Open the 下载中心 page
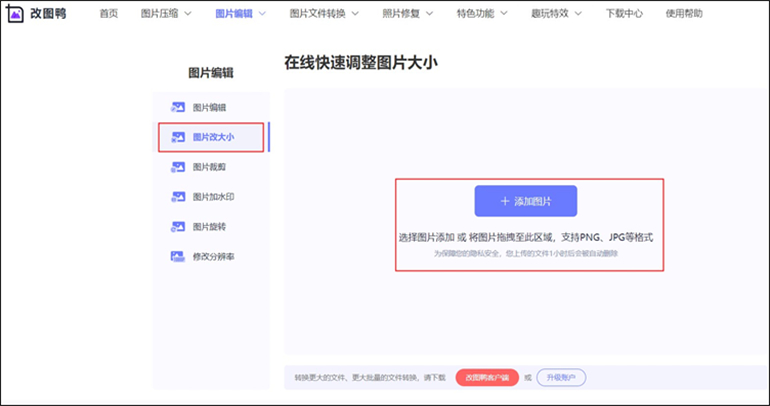 [x=625, y=14]
